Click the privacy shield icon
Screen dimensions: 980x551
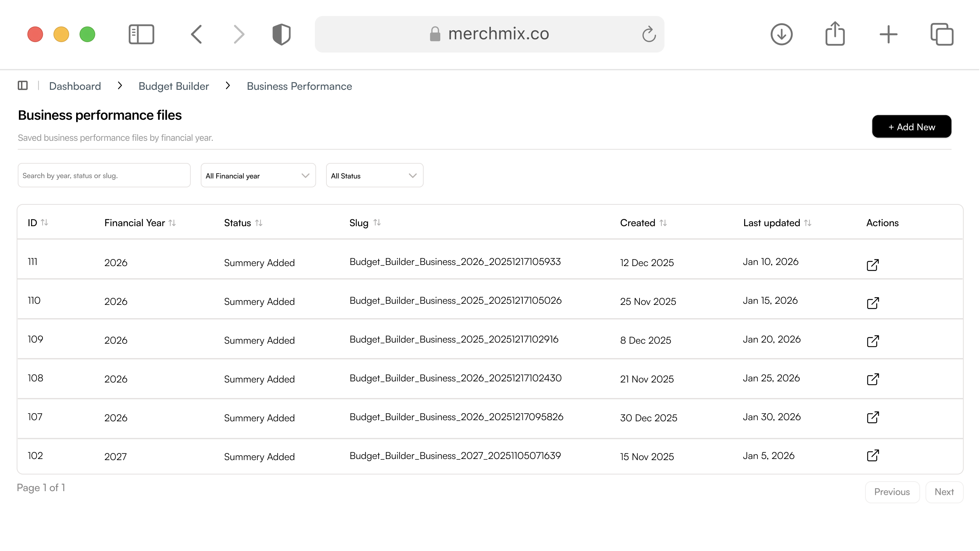coord(282,34)
